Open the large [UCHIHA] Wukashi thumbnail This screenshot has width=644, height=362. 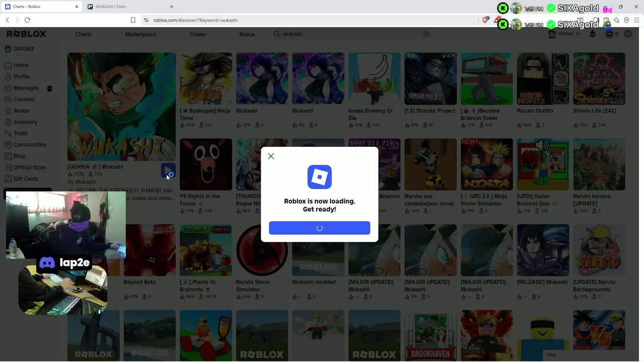(121, 107)
